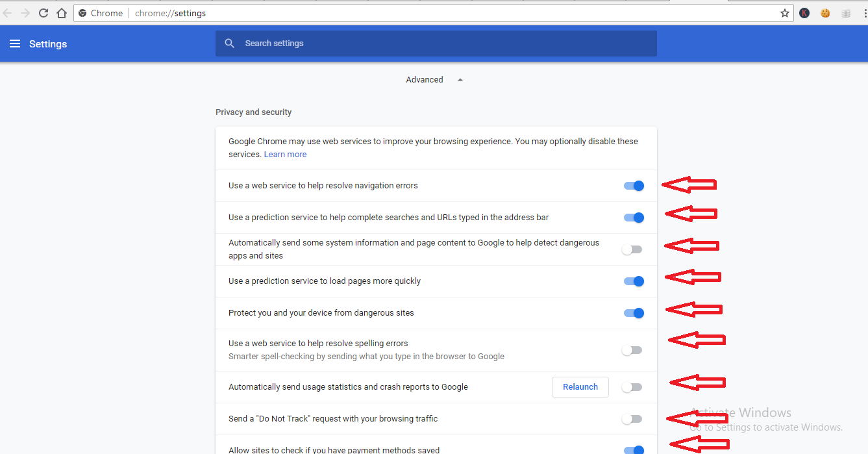Screen dimensions: 868x454
Task: Toggle prediction service for address bar searches
Action: [x=634, y=218]
